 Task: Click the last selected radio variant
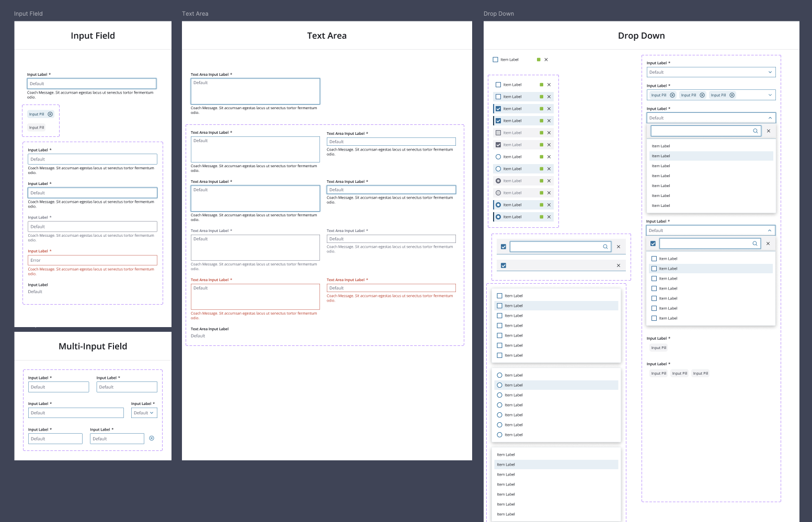click(498, 217)
